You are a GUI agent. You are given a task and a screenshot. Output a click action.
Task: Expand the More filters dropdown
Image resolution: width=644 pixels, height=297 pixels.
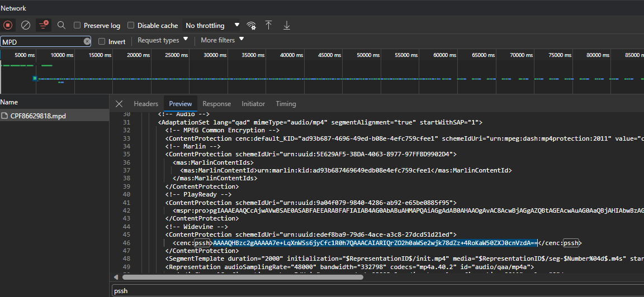(222, 40)
